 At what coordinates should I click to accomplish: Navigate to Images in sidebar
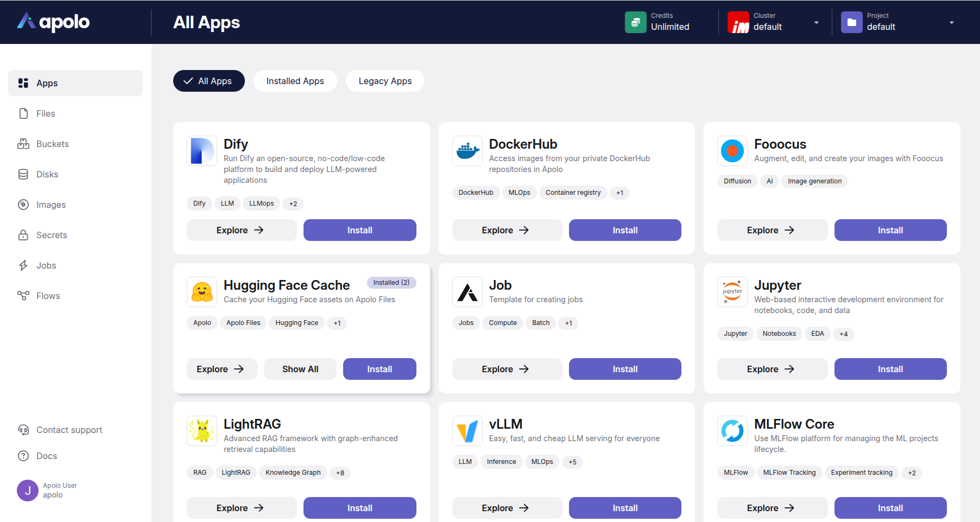point(75,205)
